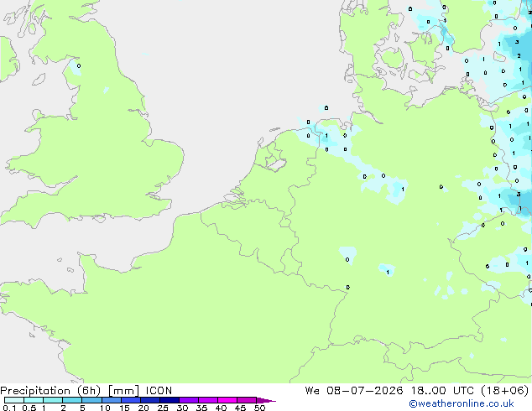
Task: Click the '20' legend scale label
Action: click(143, 408)
